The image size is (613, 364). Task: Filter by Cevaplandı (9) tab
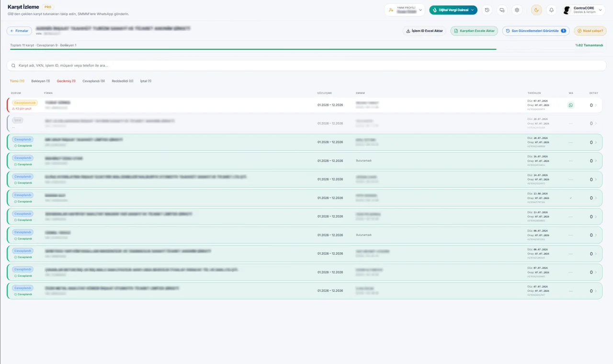point(93,81)
